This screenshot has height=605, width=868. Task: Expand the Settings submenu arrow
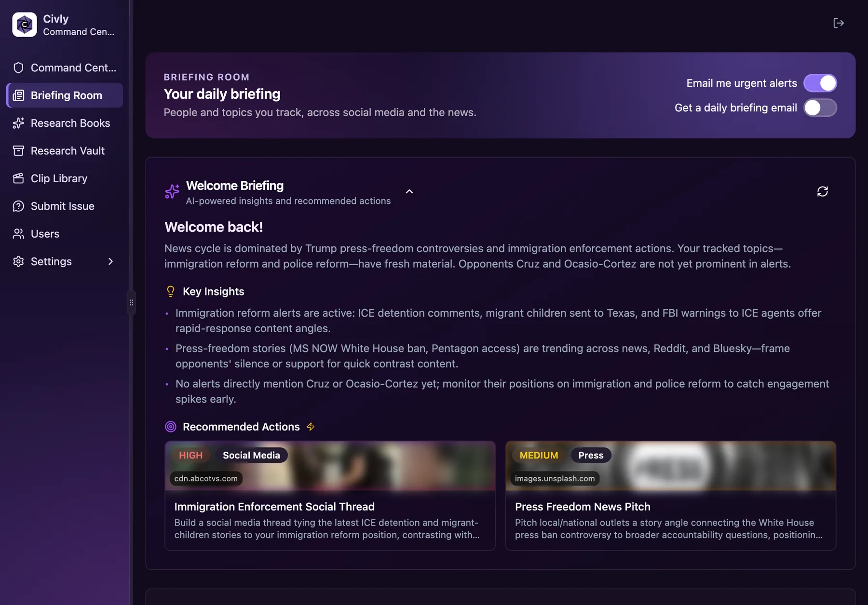click(110, 261)
